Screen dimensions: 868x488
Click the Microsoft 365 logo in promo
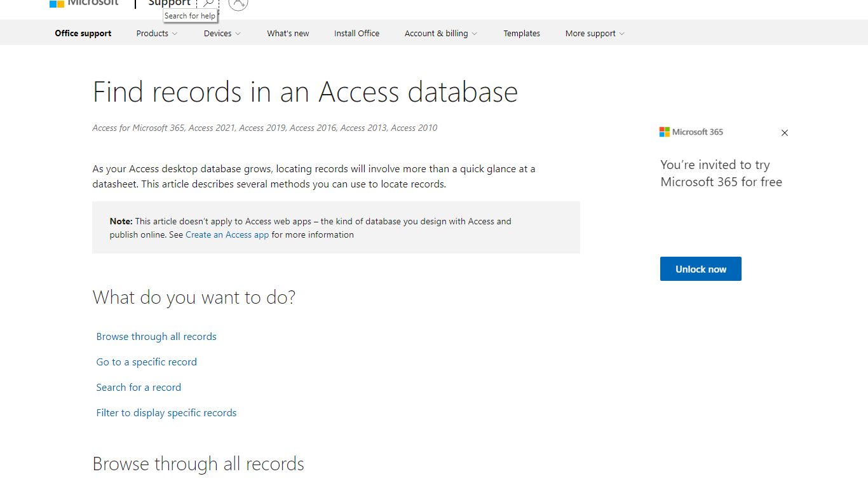click(691, 132)
